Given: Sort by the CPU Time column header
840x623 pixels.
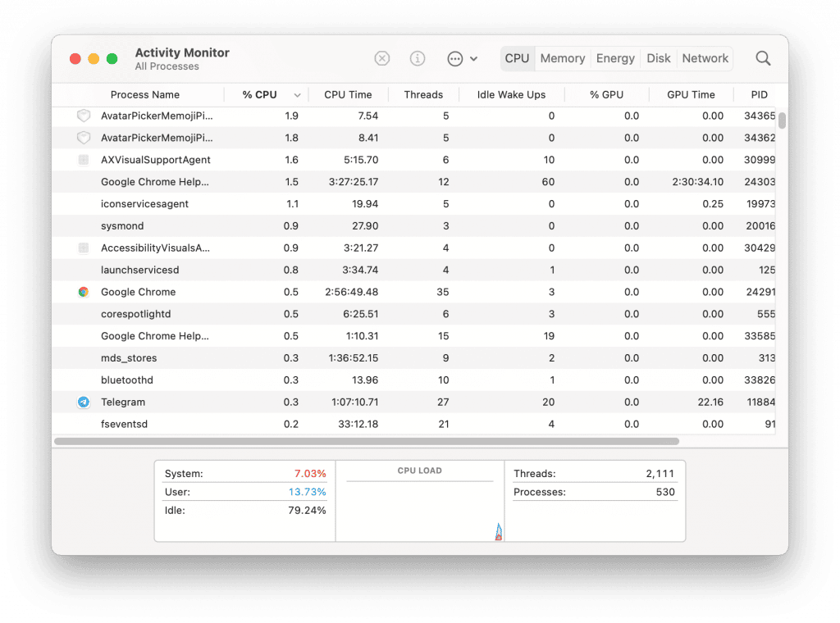Looking at the screenshot, I should click(348, 95).
